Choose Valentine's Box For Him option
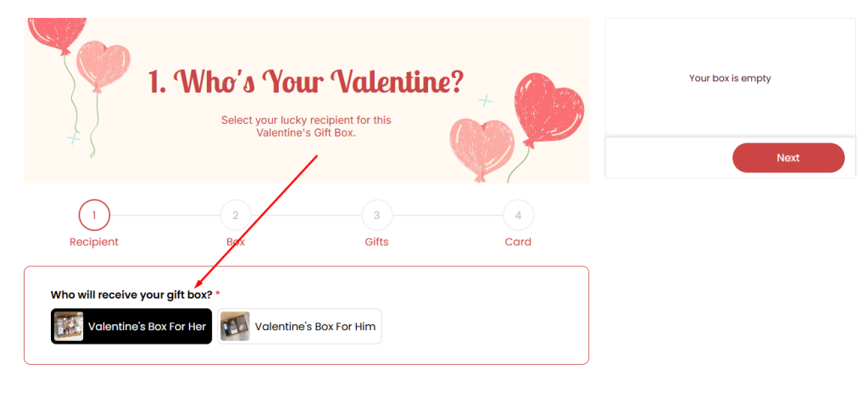 [x=314, y=327]
